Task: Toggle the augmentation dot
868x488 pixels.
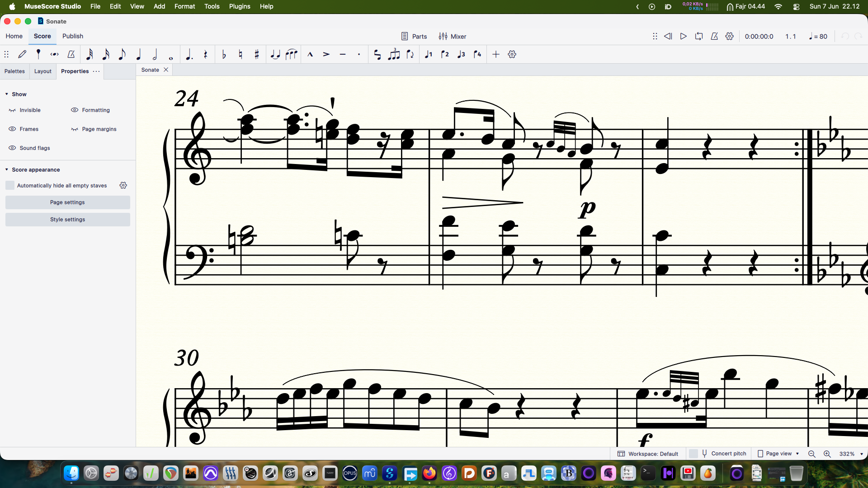Action: coord(189,54)
